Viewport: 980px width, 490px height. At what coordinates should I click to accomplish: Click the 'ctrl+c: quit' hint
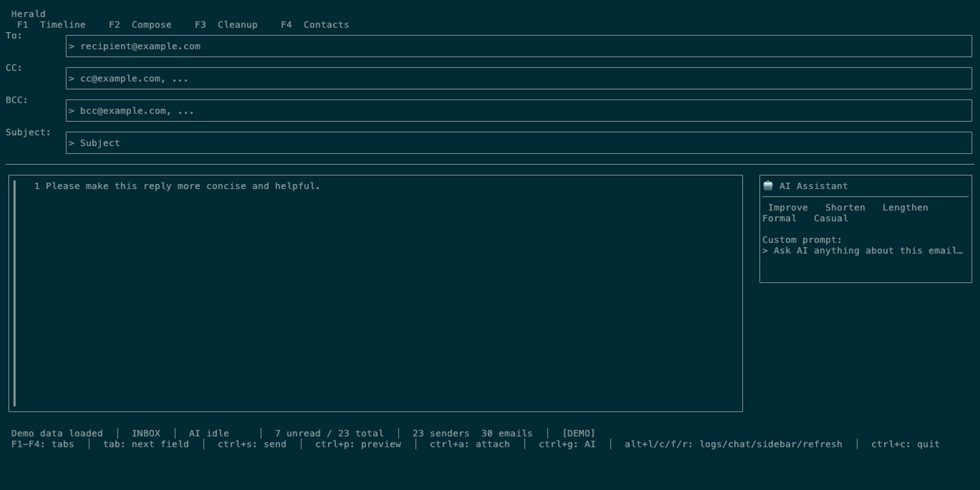point(905,444)
